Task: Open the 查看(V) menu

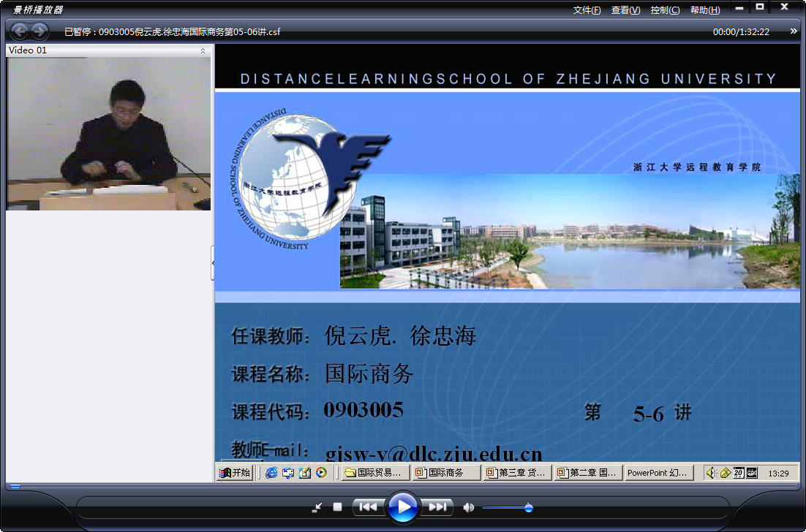Action: coord(625,10)
